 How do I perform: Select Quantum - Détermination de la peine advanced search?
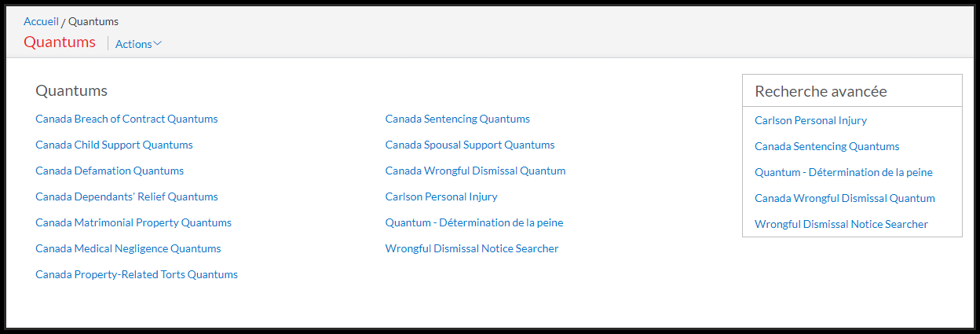tap(843, 173)
